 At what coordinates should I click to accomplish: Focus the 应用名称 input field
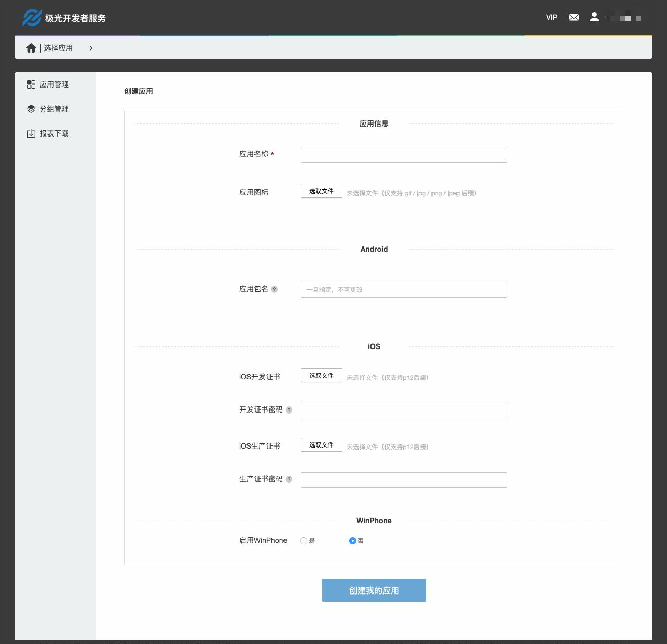click(x=404, y=155)
